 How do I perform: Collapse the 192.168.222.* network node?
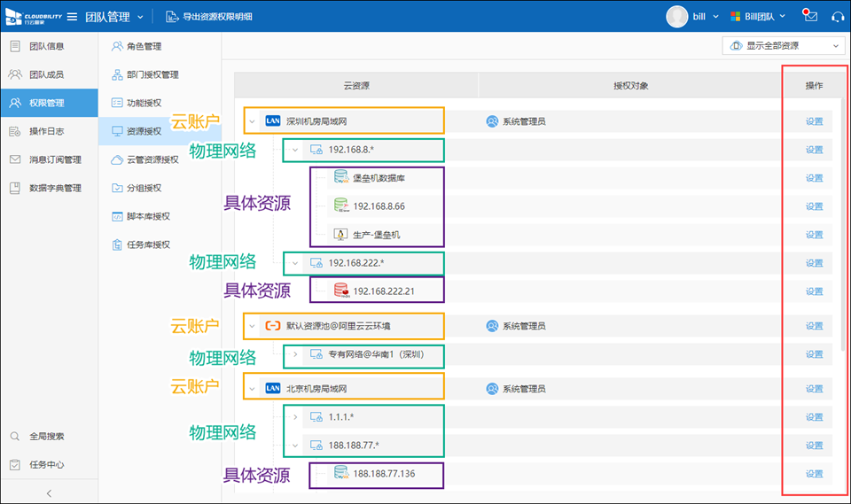coord(295,263)
